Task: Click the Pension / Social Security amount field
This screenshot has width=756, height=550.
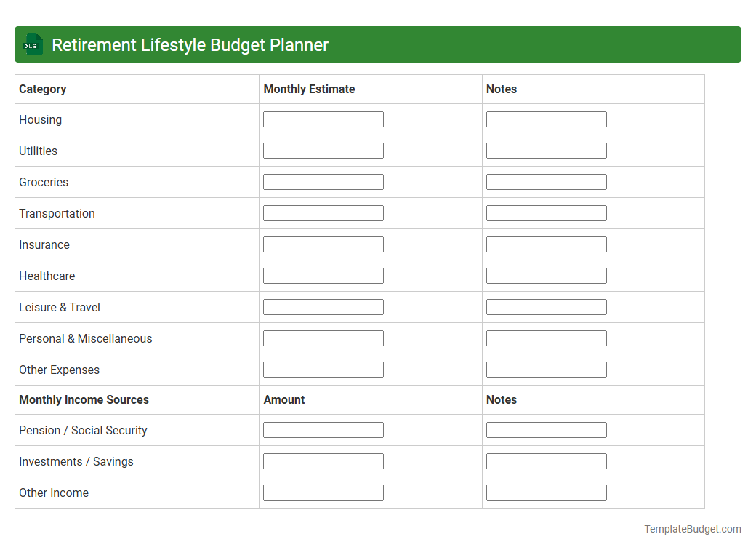Action: tap(323, 429)
